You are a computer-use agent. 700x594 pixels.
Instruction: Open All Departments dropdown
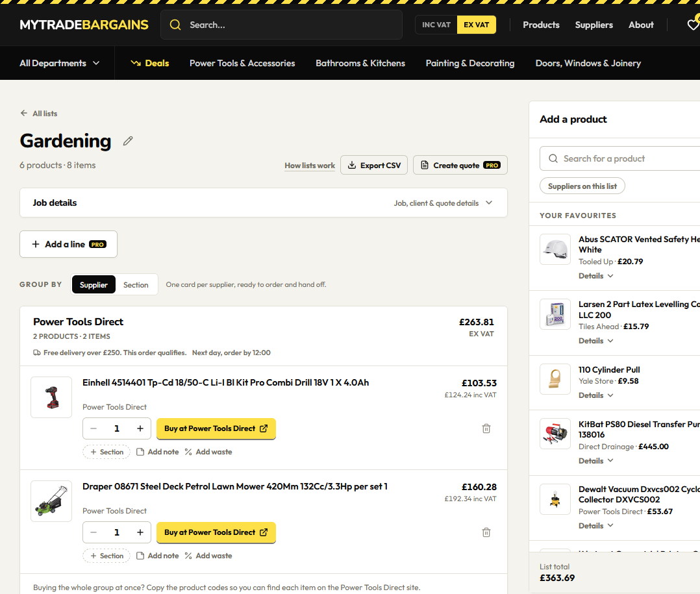click(59, 64)
